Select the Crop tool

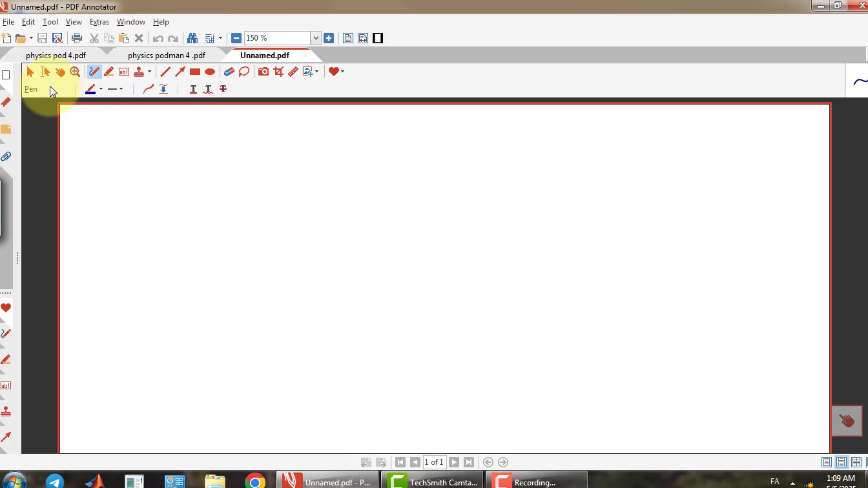point(278,72)
